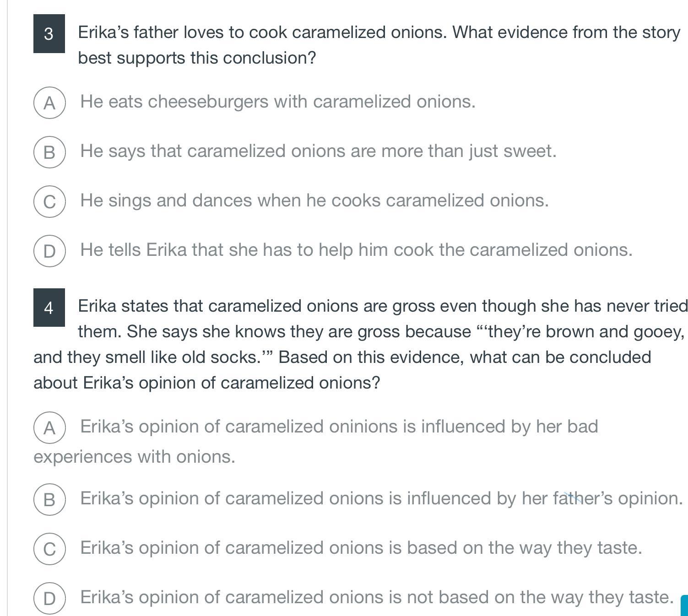The width and height of the screenshot is (688, 616).
Task: Select "not based on the way they taste" answer
Action: pos(377,597)
